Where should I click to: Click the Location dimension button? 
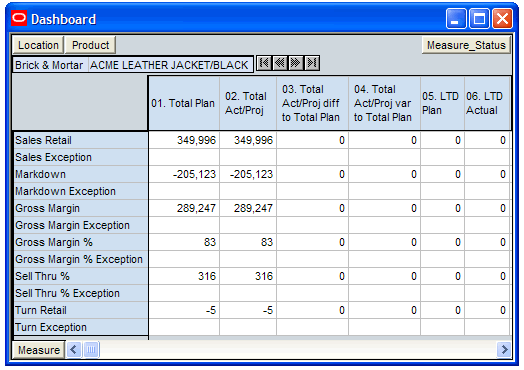tap(38, 45)
